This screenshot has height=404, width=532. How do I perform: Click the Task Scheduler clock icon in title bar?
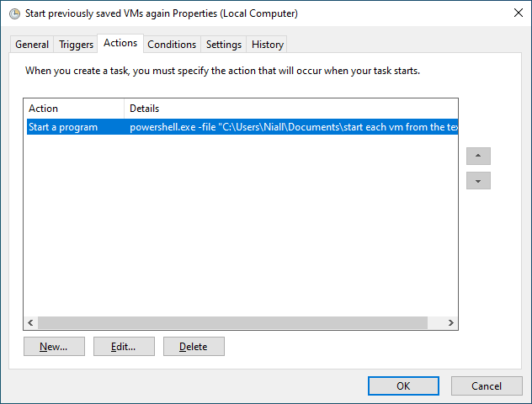[x=14, y=13]
